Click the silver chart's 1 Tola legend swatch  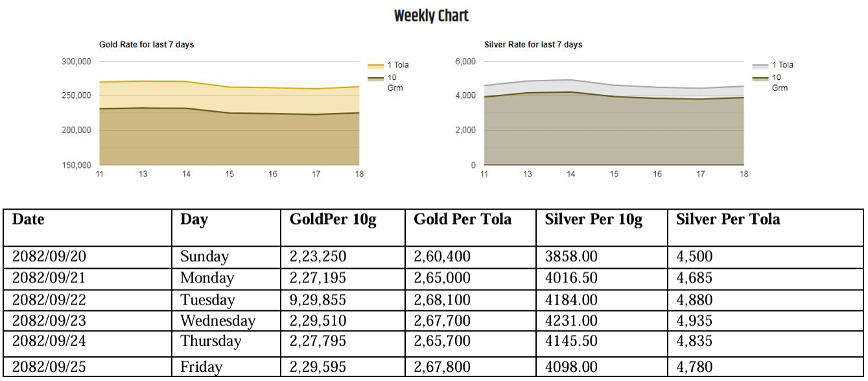tap(760, 66)
